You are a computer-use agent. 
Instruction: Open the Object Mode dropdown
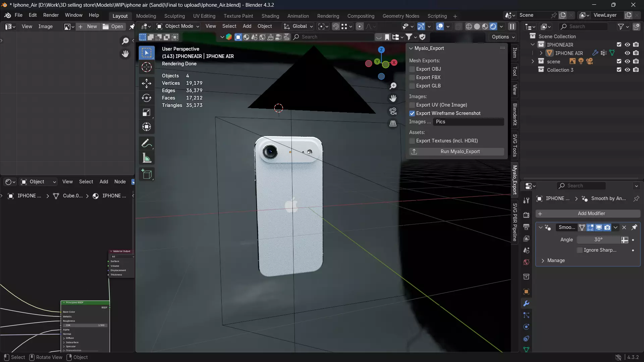178,26
